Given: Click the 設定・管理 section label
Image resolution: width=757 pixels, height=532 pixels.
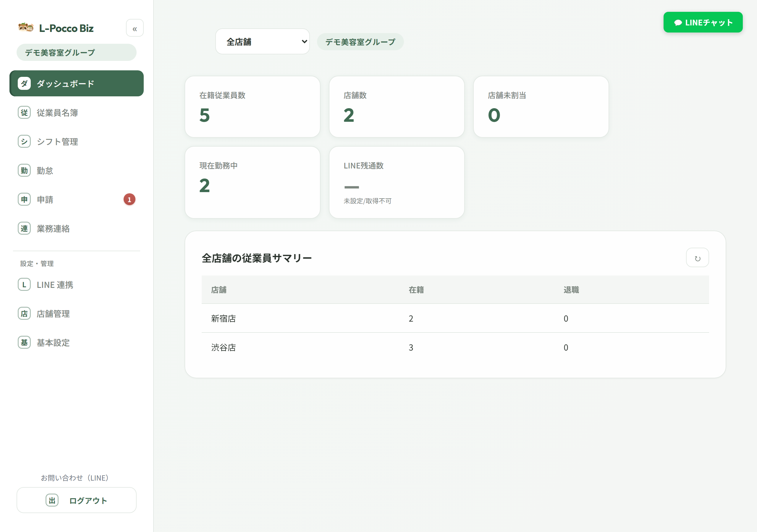Looking at the screenshot, I should click(37, 264).
